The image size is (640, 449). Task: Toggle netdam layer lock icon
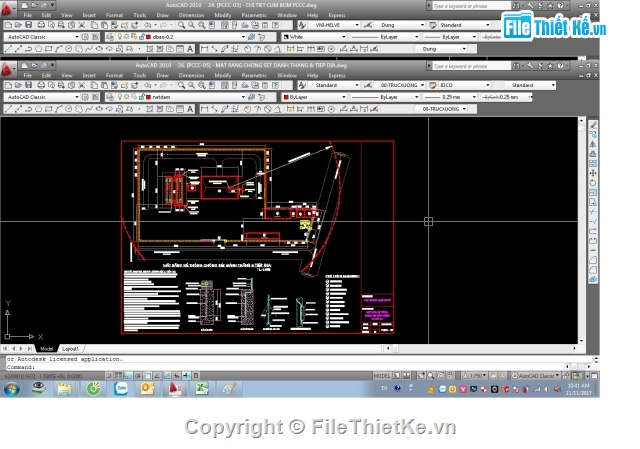142,97
